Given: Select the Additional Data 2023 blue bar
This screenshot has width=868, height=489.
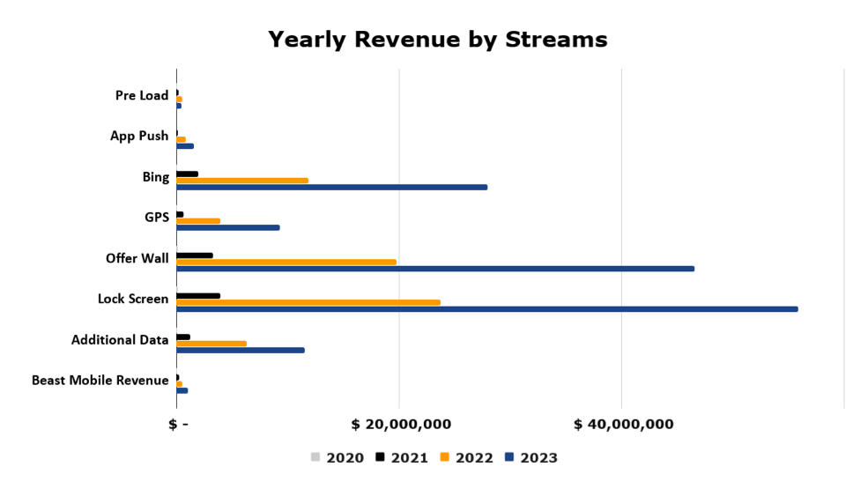Looking at the screenshot, I should click(241, 350).
